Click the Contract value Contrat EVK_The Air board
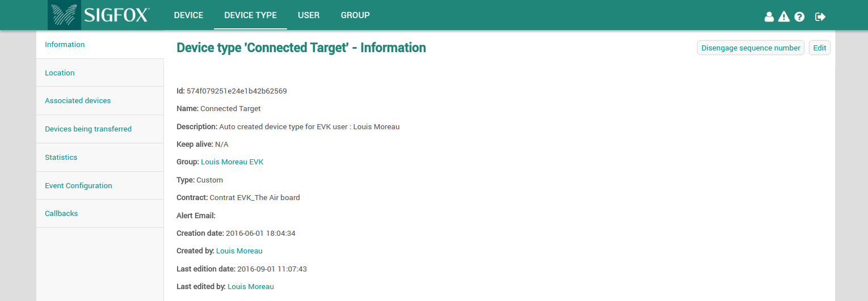868x301 pixels. tap(255, 198)
